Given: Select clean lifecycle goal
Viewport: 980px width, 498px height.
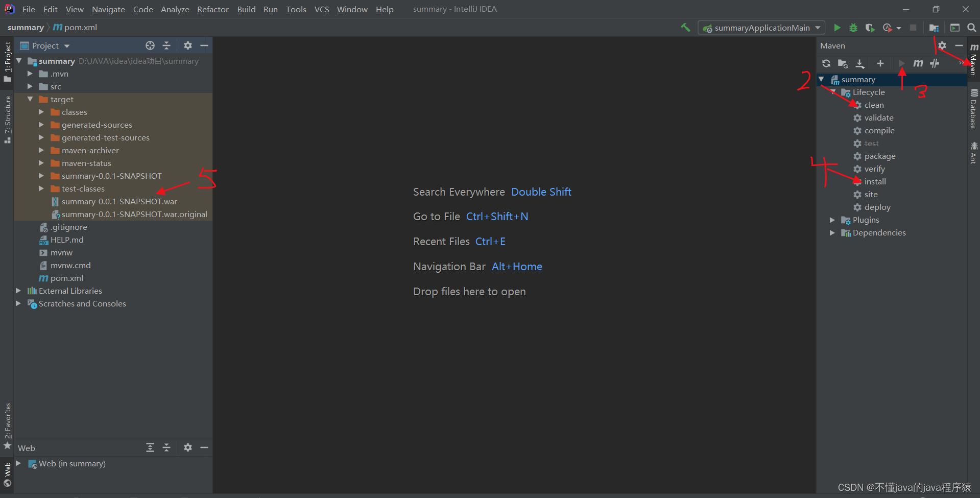Looking at the screenshot, I should 874,105.
